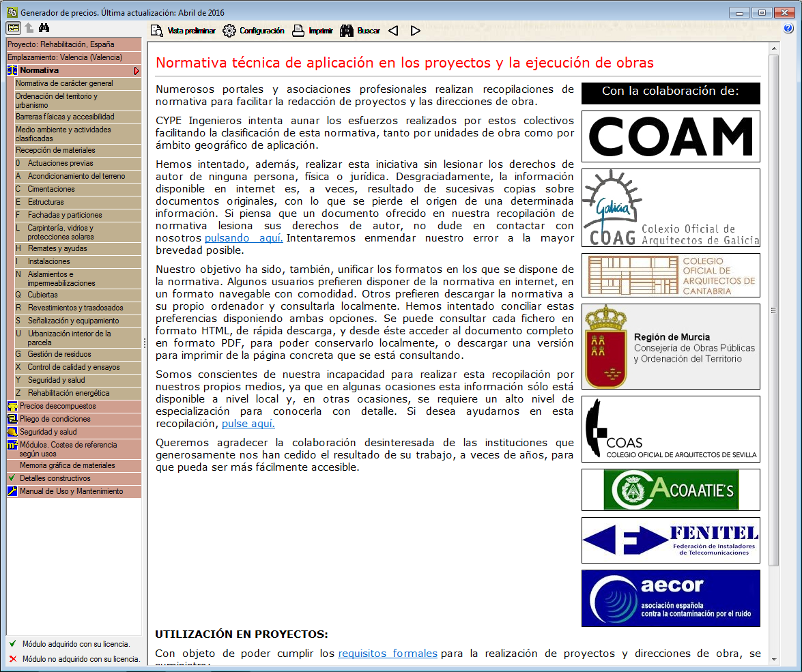The image size is (802, 672).
Task: Select chapter 0 Actuaciones previas
Action: point(78,163)
